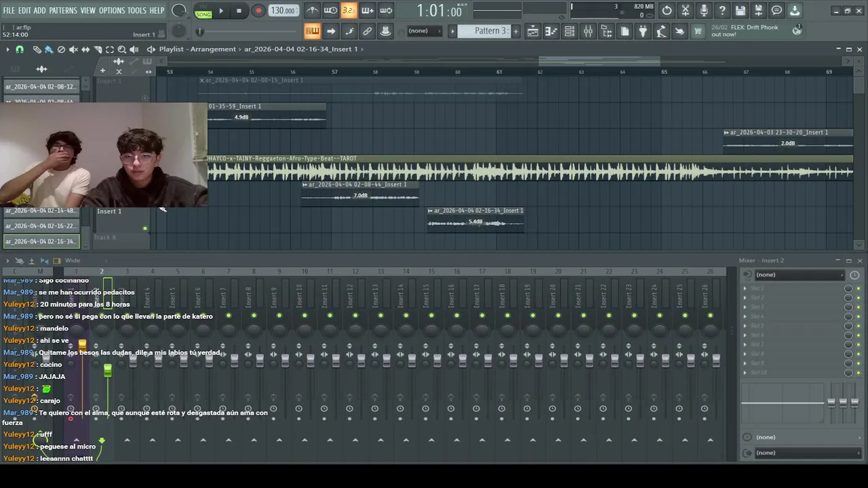The height and width of the screenshot is (488, 868).
Task: Select the TAROT reggaeton beat audio clip
Action: point(530,168)
